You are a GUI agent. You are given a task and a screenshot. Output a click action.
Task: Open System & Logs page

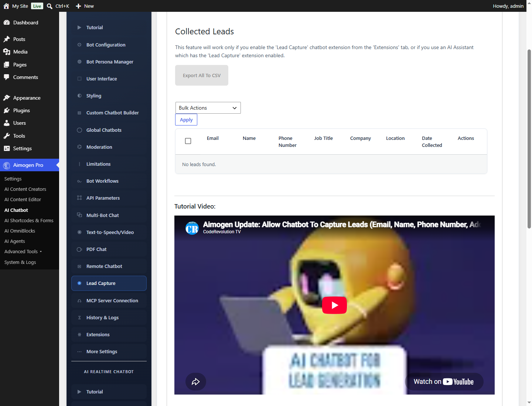20,262
